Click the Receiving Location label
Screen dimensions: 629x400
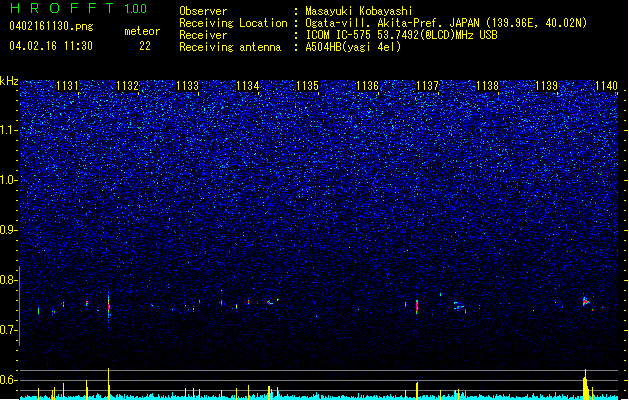[x=233, y=23]
